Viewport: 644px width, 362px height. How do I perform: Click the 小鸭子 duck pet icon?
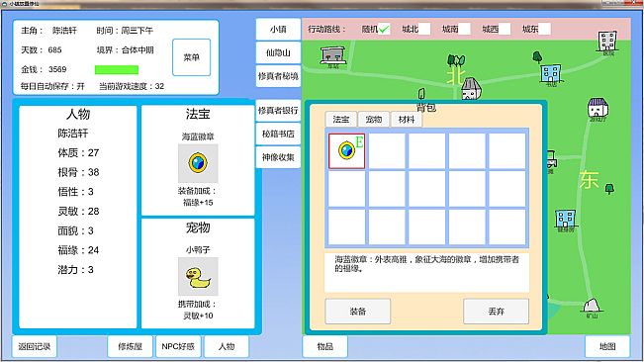[x=198, y=277]
